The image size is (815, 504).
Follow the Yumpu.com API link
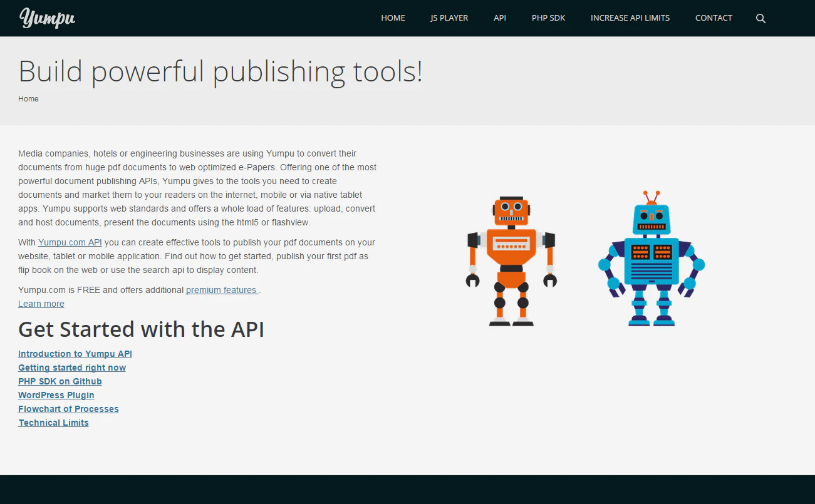click(x=70, y=242)
